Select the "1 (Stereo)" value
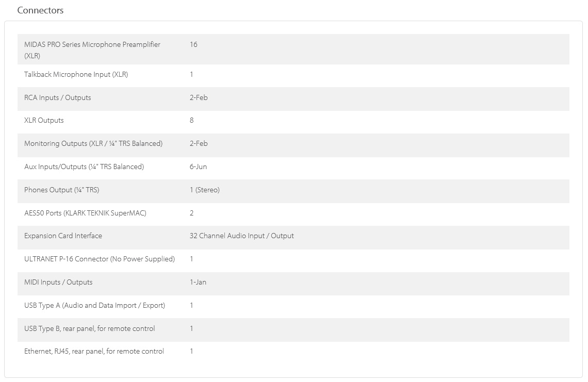The height and width of the screenshot is (382, 588). 204,190
